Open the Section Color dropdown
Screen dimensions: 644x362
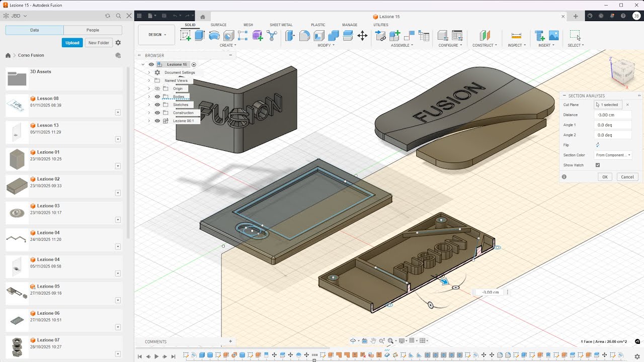click(613, 155)
